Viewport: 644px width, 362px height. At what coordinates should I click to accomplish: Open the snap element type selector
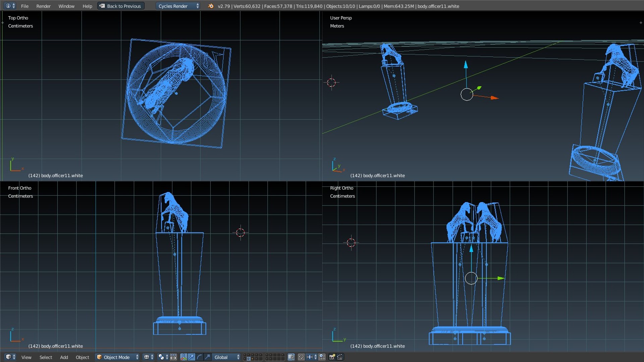[311, 357]
